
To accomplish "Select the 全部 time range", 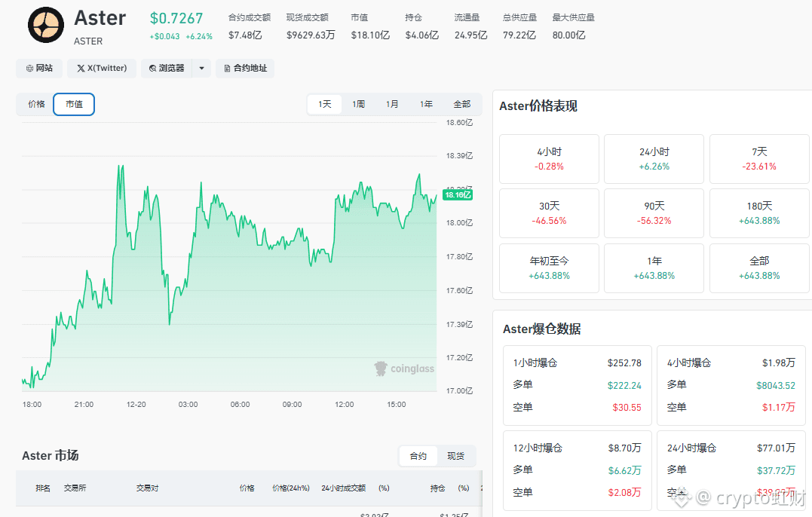I will point(462,104).
